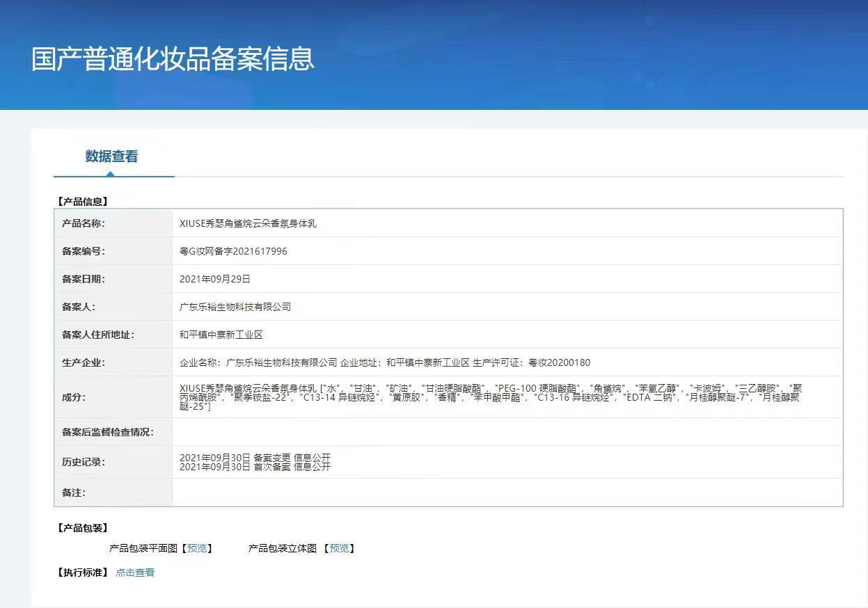Open the 点击查看 execution standard link
This screenshot has height=608, width=868.
pos(135,573)
